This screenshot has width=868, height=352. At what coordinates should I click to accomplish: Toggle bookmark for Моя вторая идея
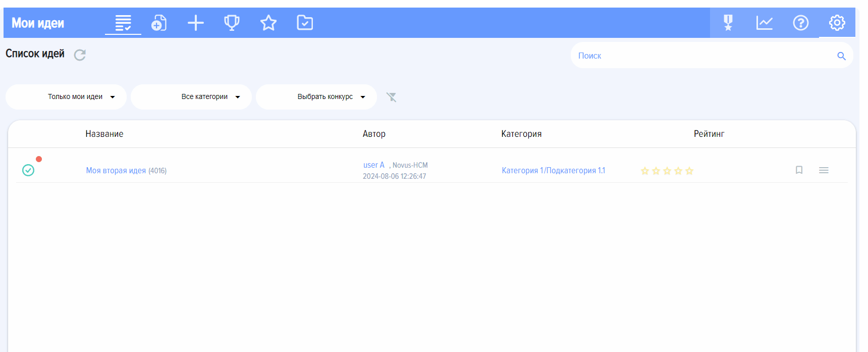[x=799, y=170]
